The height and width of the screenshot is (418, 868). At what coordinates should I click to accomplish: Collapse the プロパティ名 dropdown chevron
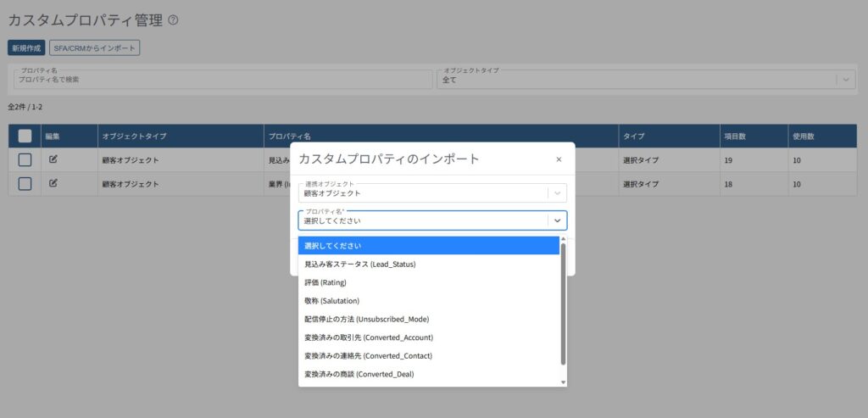coord(557,220)
